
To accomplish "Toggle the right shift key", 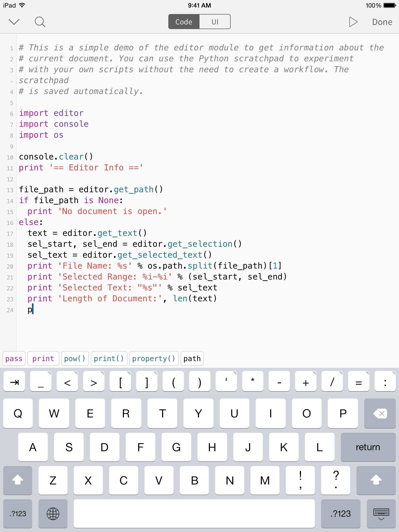I will pyautogui.click(x=376, y=480).
